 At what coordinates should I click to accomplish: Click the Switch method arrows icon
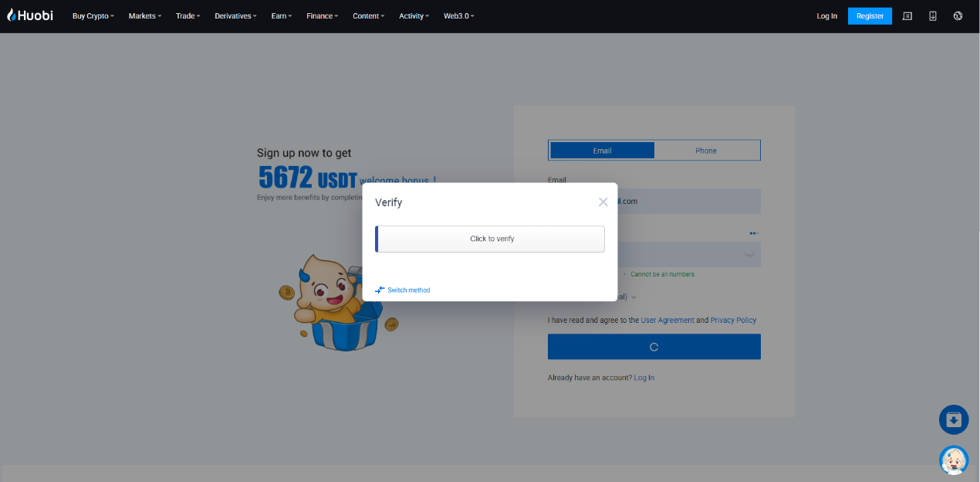(380, 290)
